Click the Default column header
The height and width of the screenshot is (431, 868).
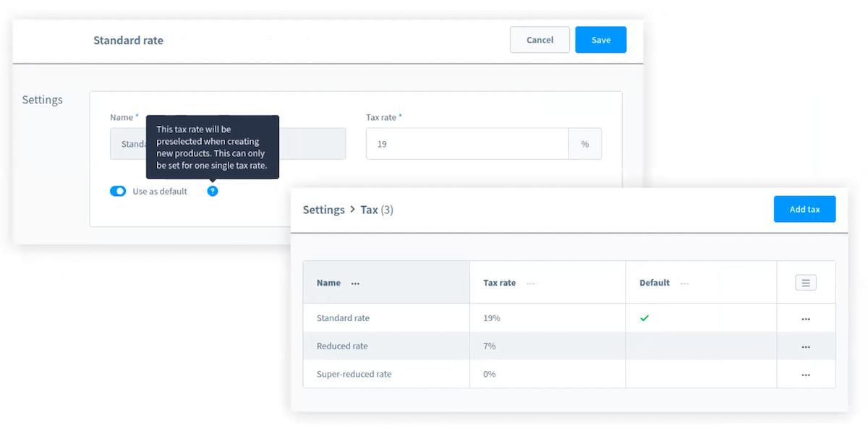701,283
